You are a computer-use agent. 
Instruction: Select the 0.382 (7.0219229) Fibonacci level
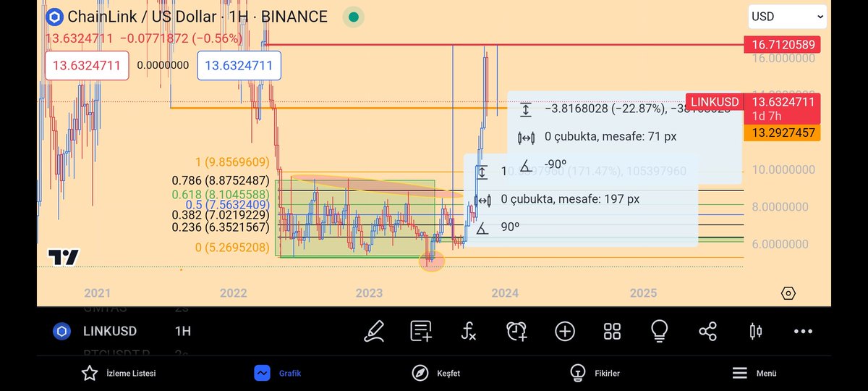coord(221,215)
